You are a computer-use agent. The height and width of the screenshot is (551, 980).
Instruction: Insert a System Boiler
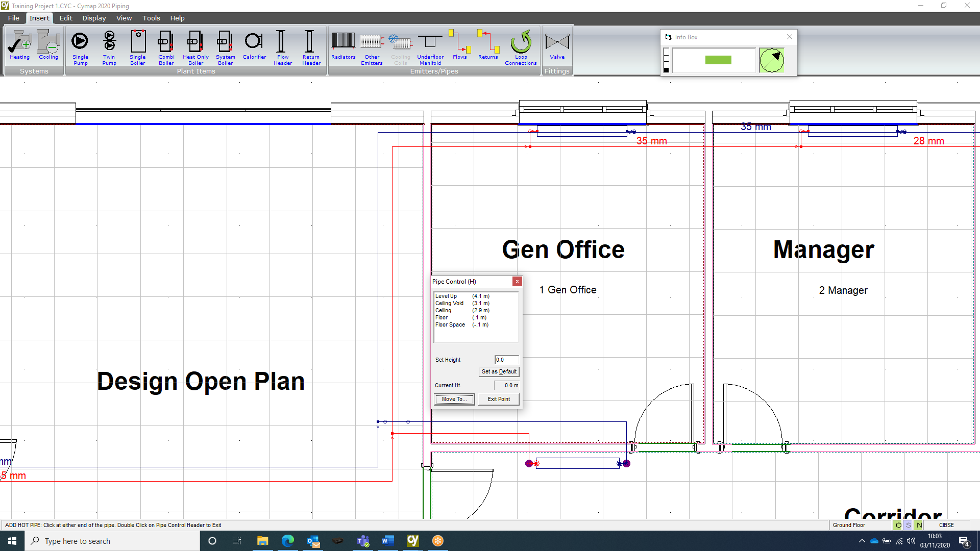pyautogui.click(x=225, y=47)
